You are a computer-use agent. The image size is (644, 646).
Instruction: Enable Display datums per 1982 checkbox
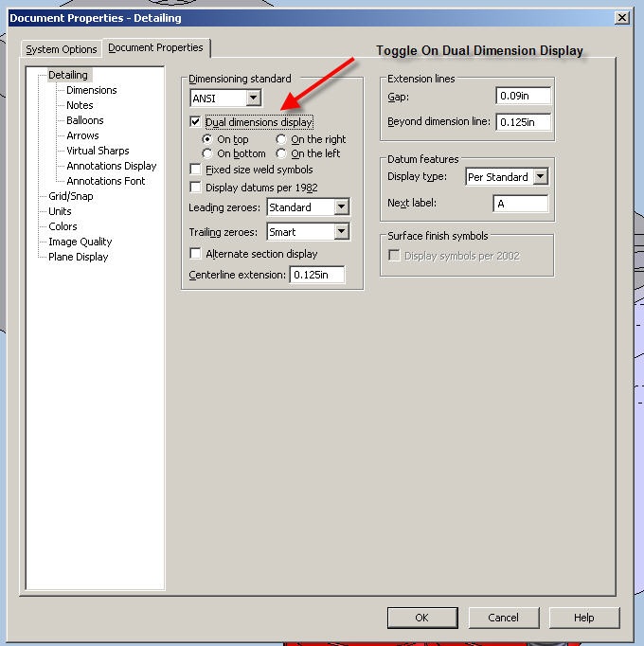[195, 188]
